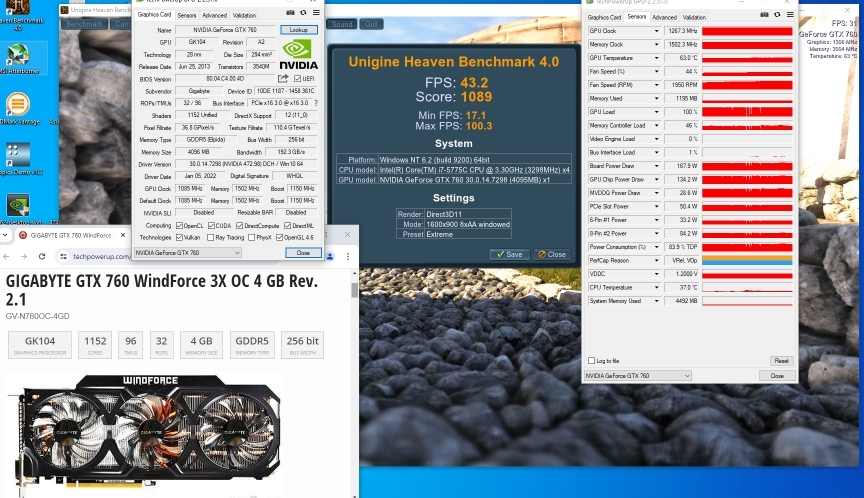Go forward in the browser
864x498 pixels.
tap(24, 257)
